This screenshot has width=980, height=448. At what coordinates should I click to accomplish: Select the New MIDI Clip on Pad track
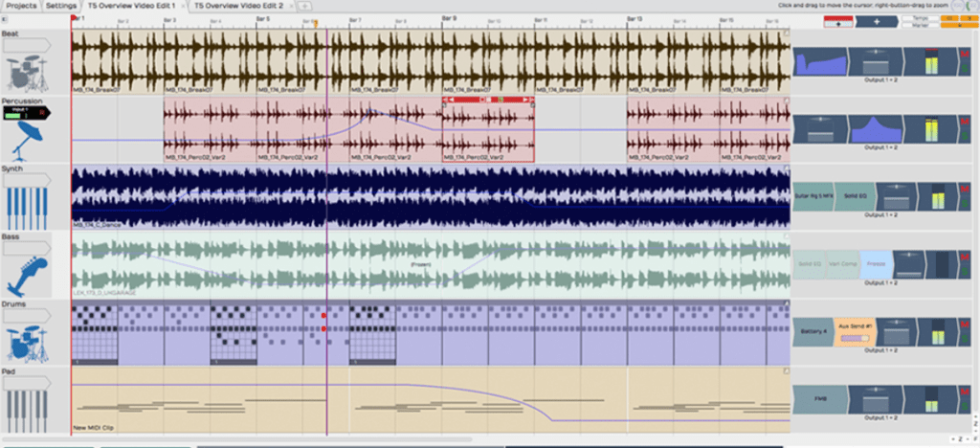[430, 398]
